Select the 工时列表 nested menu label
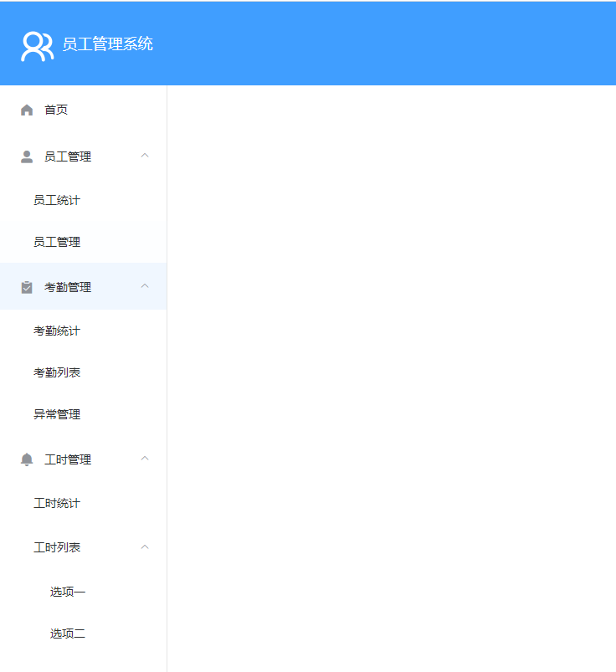Viewport: 616px width, 672px height. [57, 547]
